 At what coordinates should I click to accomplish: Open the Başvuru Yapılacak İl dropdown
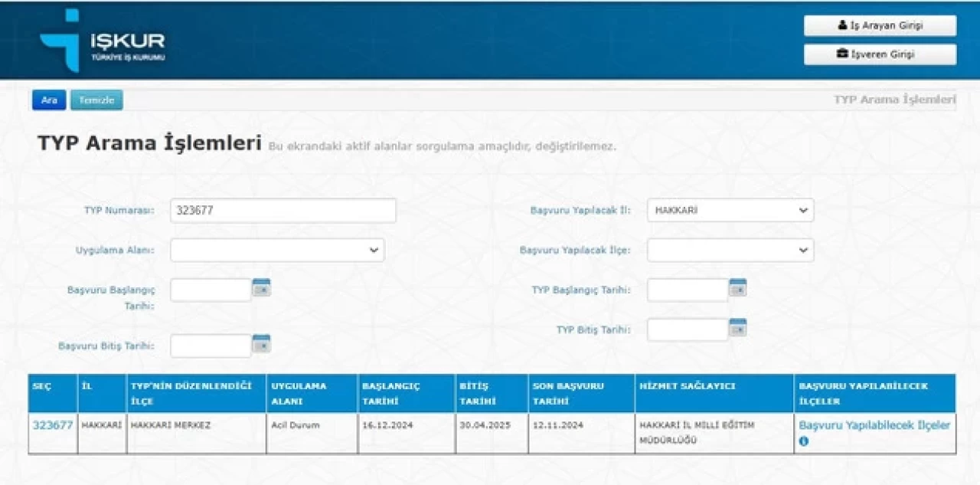pos(730,210)
